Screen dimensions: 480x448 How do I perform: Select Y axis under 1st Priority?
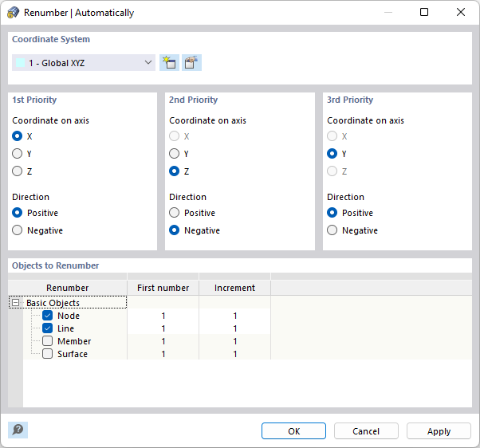pyautogui.click(x=18, y=154)
